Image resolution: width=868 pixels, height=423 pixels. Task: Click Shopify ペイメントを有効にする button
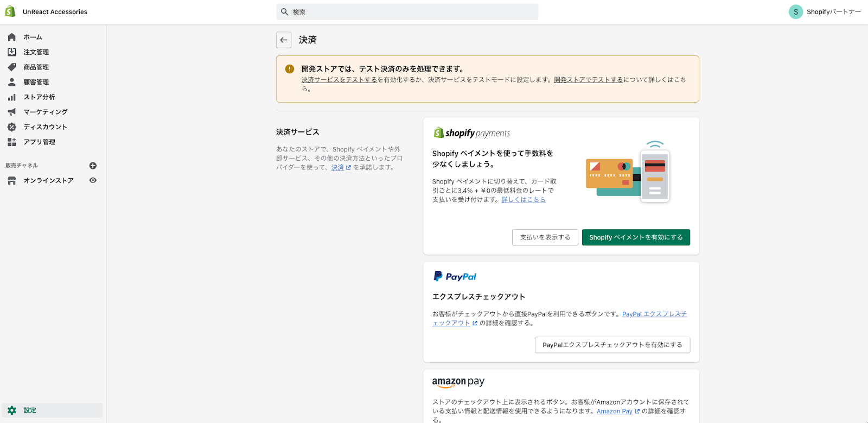tap(636, 237)
